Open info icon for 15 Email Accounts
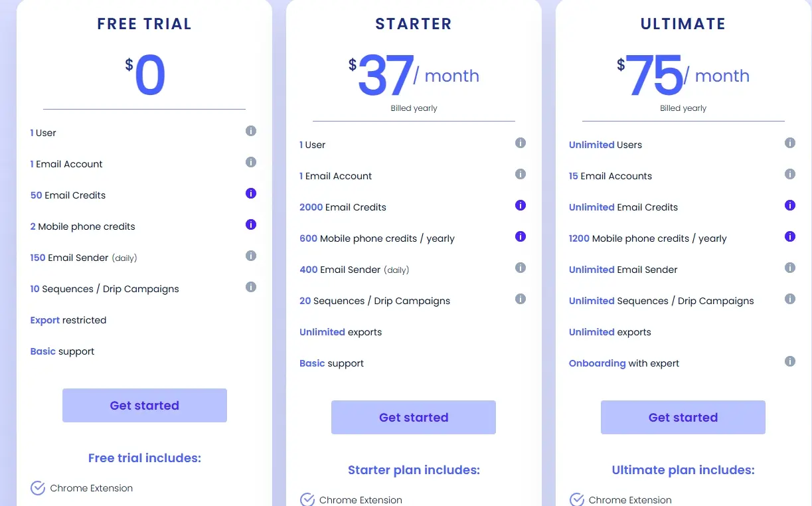The height and width of the screenshot is (506, 812). [x=790, y=174]
